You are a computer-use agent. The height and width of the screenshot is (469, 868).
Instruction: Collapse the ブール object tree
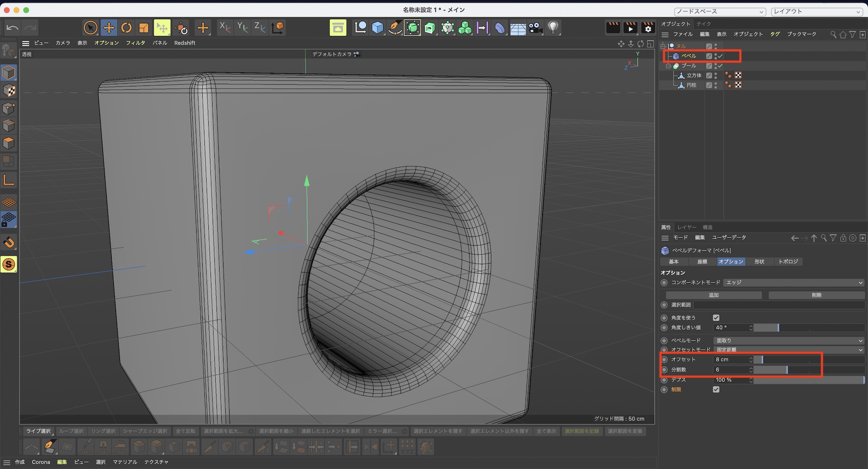pos(668,66)
